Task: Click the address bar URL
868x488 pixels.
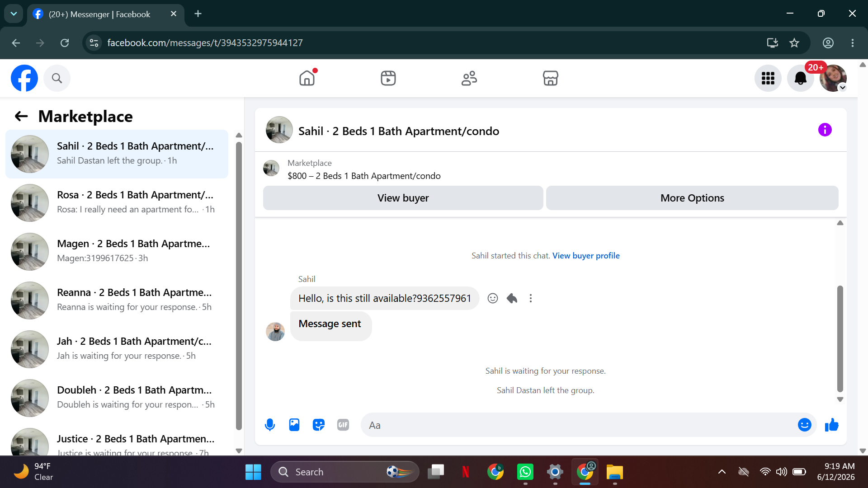Action: click(205, 43)
